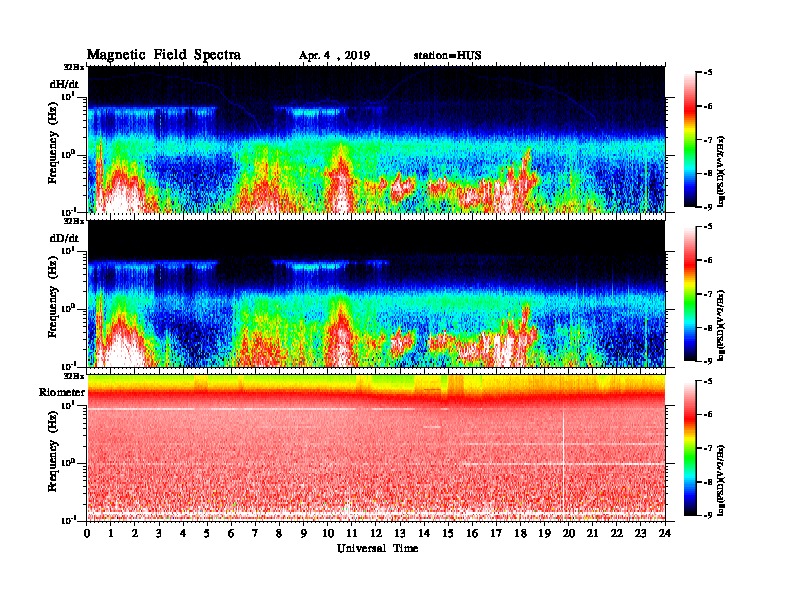The width and height of the screenshot is (792, 612).
Task: Click the dD/dt panel color bar
Action: [689, 294]
